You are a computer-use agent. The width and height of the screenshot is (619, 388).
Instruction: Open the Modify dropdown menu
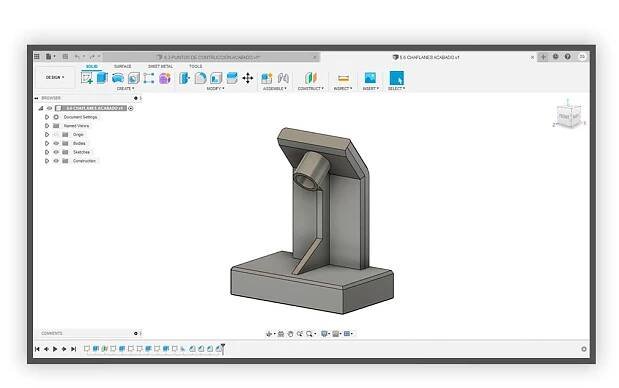(215, 88)
